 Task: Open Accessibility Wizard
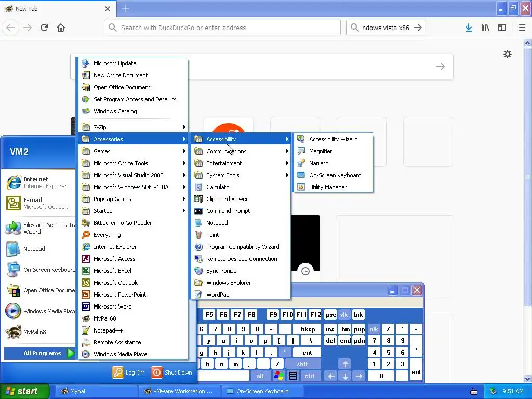[333, 139]
